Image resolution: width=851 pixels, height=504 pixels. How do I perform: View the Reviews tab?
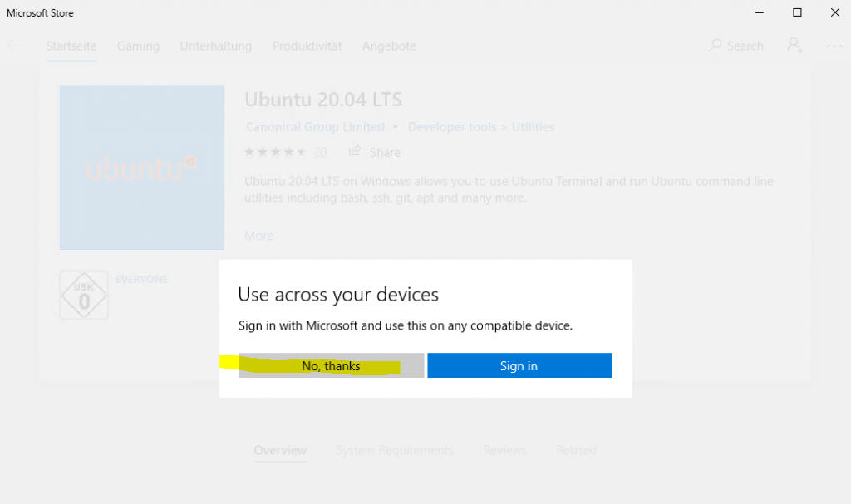pos(504,450)
